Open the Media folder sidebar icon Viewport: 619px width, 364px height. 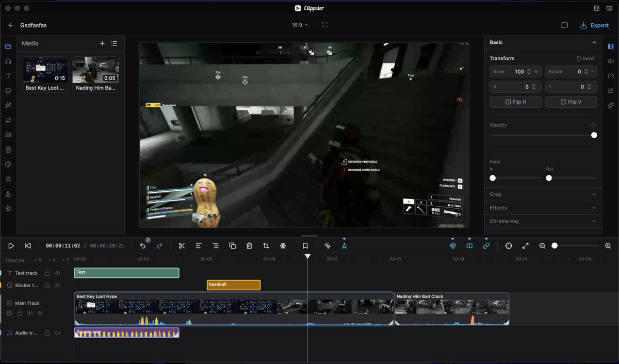(8, 46)
